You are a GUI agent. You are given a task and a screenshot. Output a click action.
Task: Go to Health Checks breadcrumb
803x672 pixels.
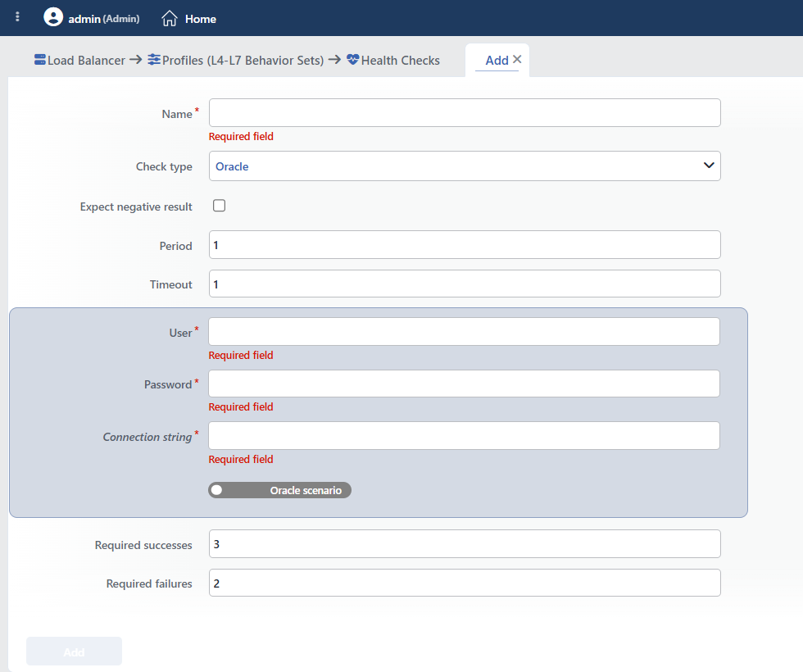400,61
